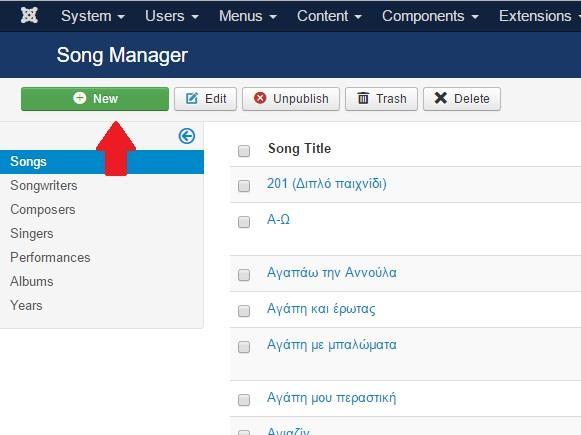Go to Songwriters in sidebar

click(44, 186)
